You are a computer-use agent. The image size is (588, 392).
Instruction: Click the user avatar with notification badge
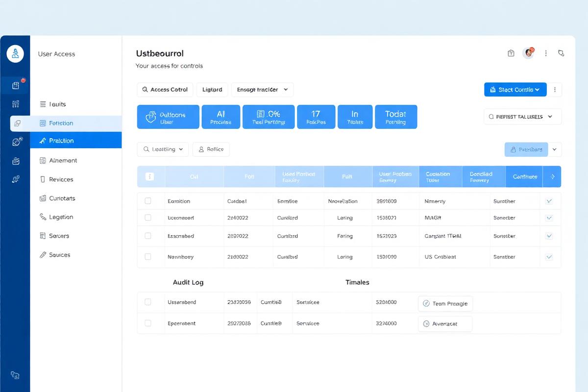click(x=528, y=53)
